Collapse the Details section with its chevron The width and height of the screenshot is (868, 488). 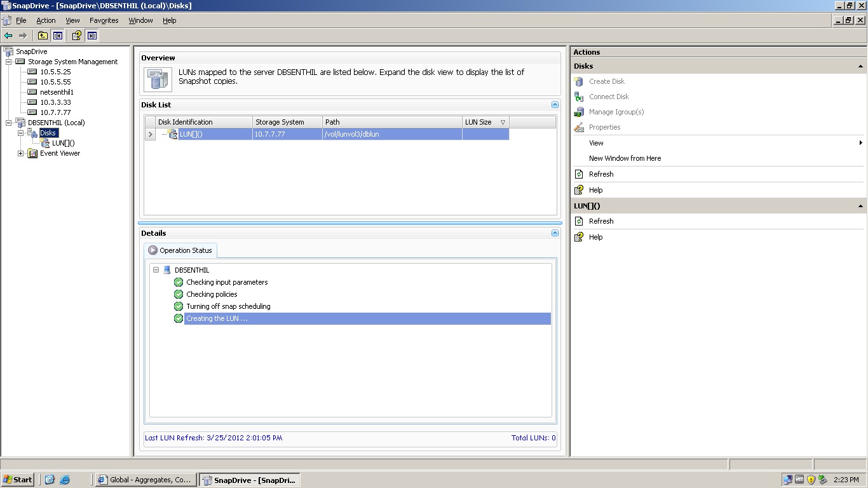(x=555, y=233)
